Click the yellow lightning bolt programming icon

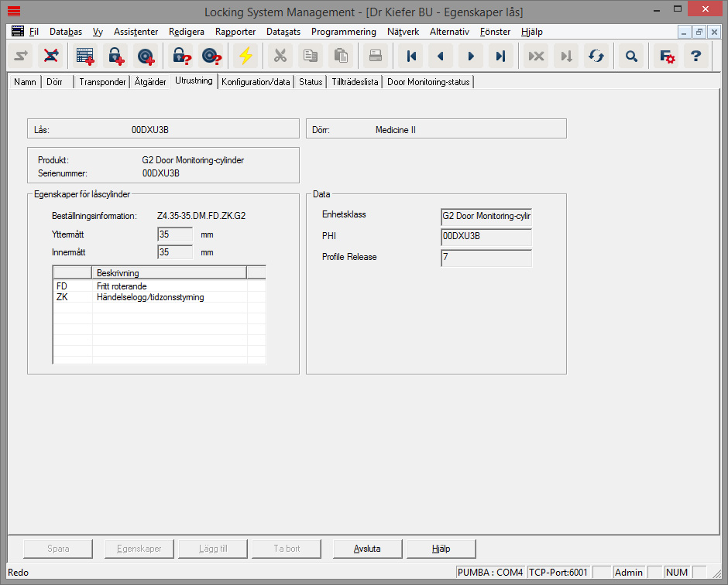[x=246, y=56]
